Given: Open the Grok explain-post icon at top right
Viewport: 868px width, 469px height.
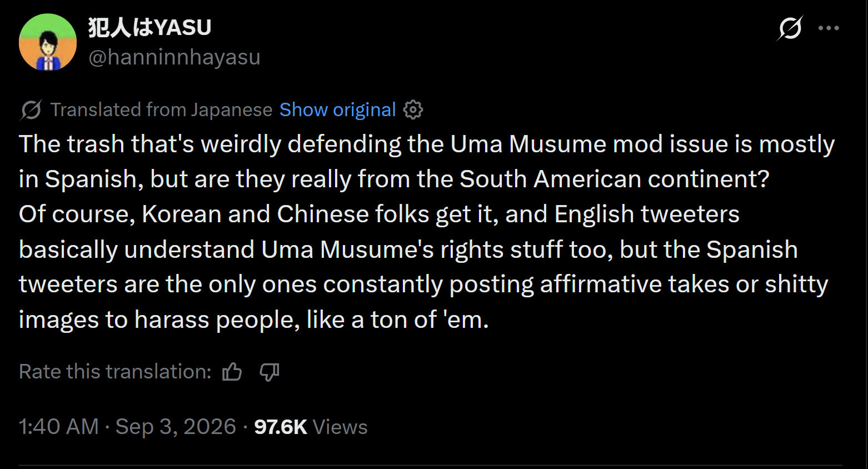Looking at the screenshot, I should pyautogui.click(x=790, y=28).
